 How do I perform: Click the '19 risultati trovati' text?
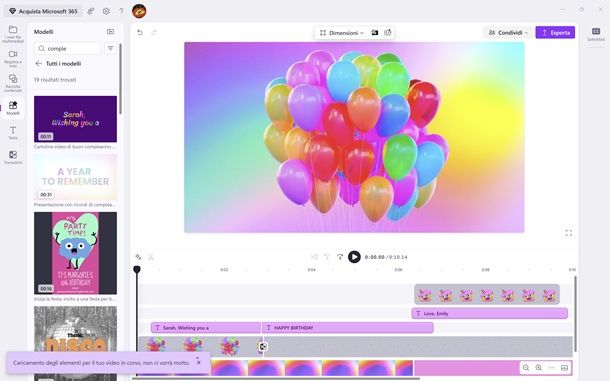tap(55, 80)
